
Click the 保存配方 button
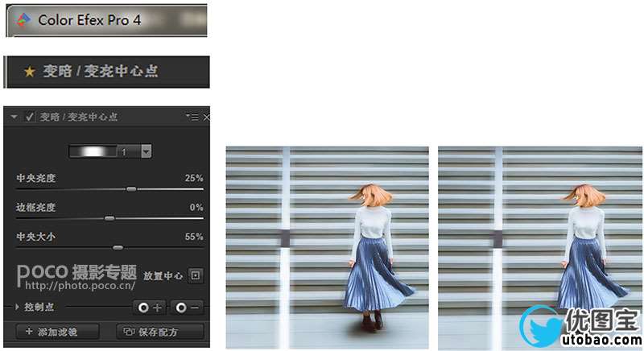[x=160, y=332]
